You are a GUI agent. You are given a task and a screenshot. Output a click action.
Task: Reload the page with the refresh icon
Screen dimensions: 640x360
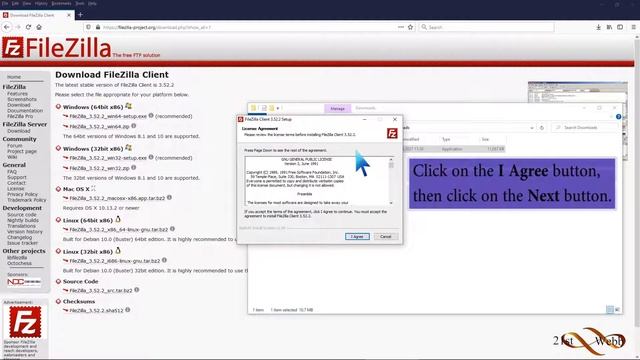click(x=28, y=27)
